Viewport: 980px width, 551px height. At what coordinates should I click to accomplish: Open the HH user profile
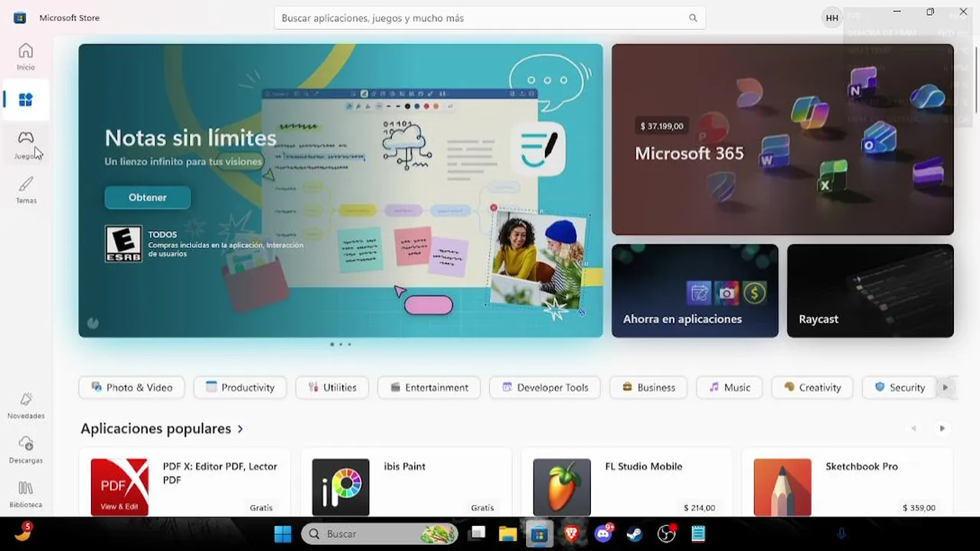pos(831,18)
